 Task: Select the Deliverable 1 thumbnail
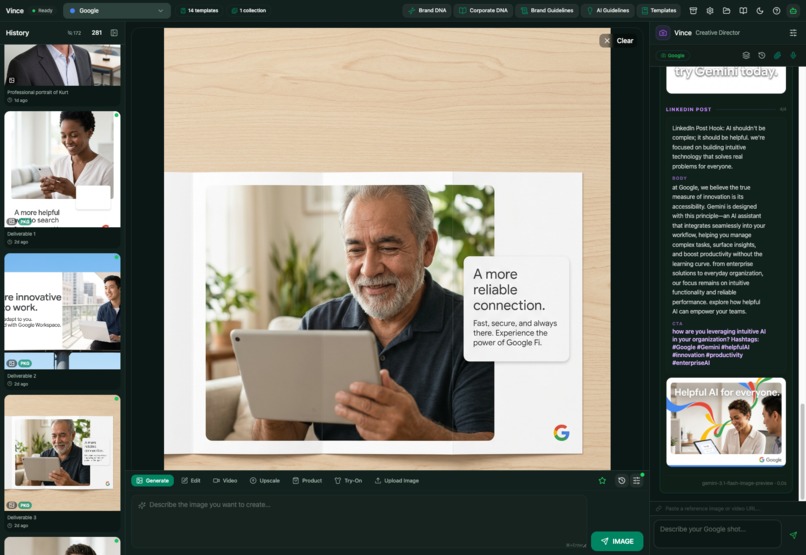[x=62, y=169]
